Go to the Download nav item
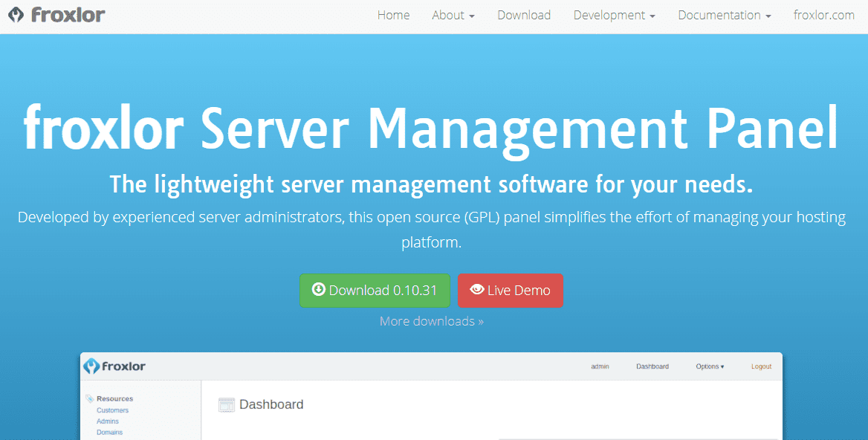Viewport: 868px width, 440px height. (x=524, y=16)
